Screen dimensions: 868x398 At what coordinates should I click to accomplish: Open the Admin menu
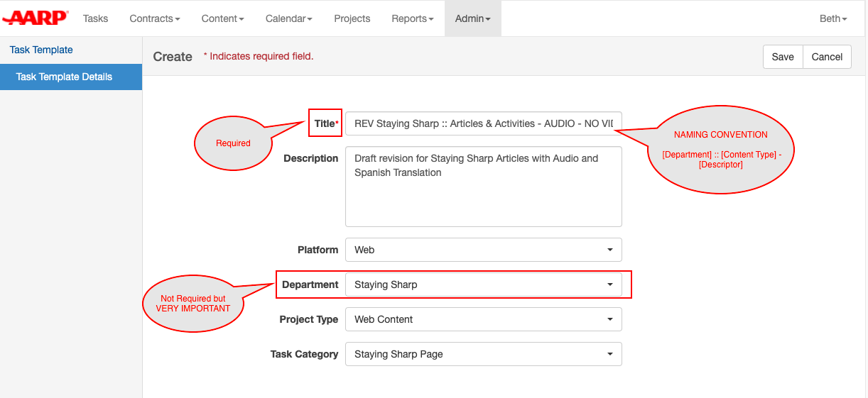(x=473, y=18)
